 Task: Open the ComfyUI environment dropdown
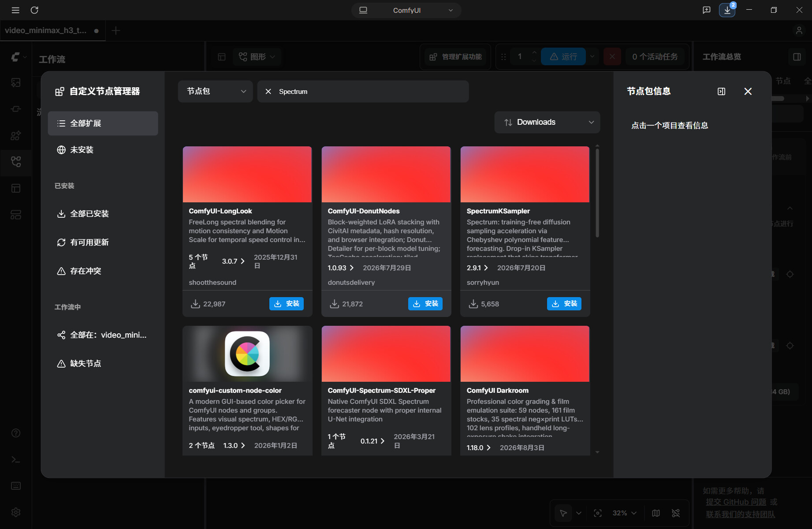(x=406, y=10)
